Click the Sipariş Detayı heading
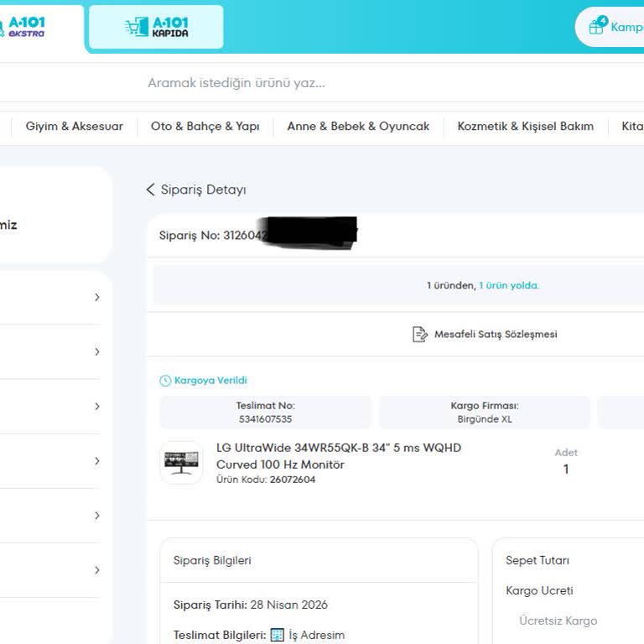Image resolution: width=644 pixels, height=644 pixels. tap(203, 190)
